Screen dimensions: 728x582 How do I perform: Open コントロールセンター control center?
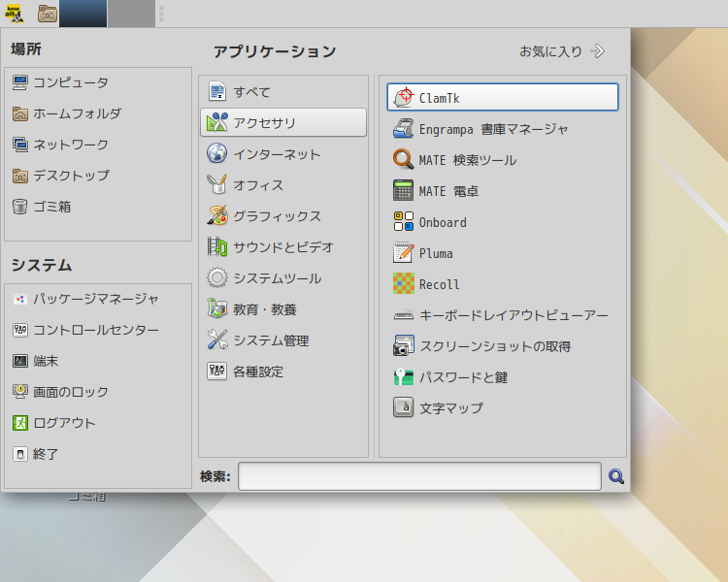[98, 330]
